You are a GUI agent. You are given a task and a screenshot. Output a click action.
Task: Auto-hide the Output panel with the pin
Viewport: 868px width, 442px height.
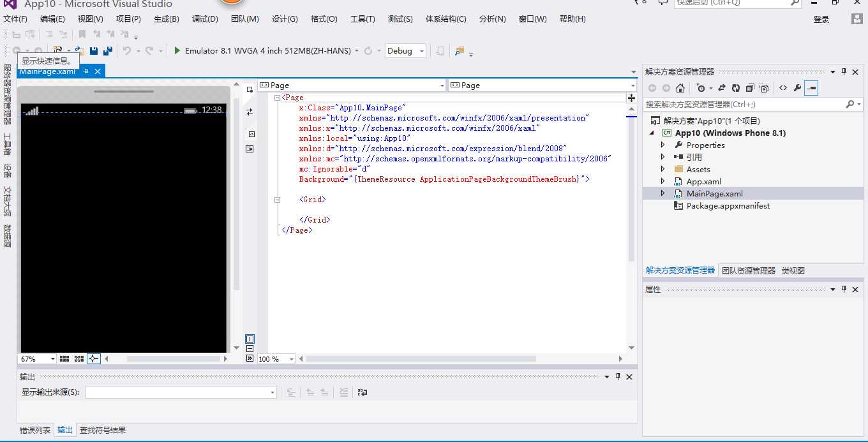tap(618, 377)
